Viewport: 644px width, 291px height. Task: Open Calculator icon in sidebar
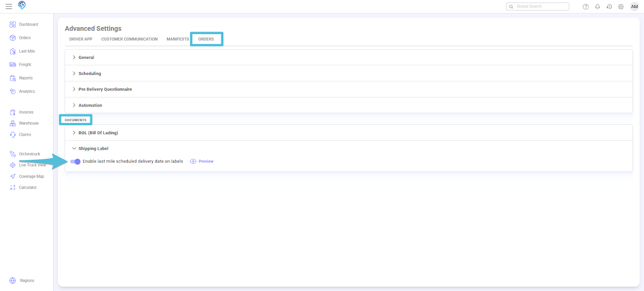click(x=13, y=187)
